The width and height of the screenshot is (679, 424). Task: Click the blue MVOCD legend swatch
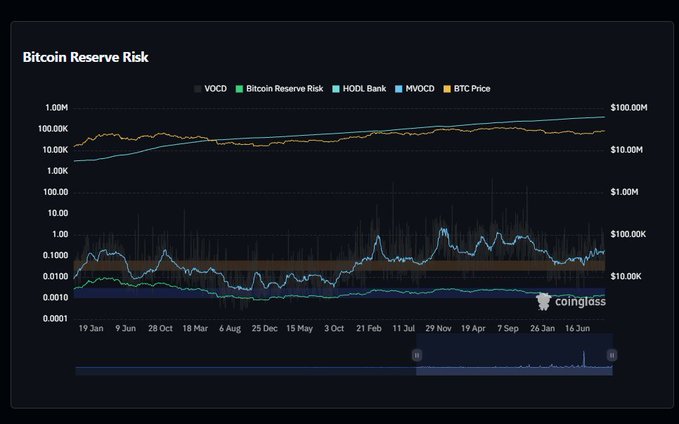tap(399, 89)
